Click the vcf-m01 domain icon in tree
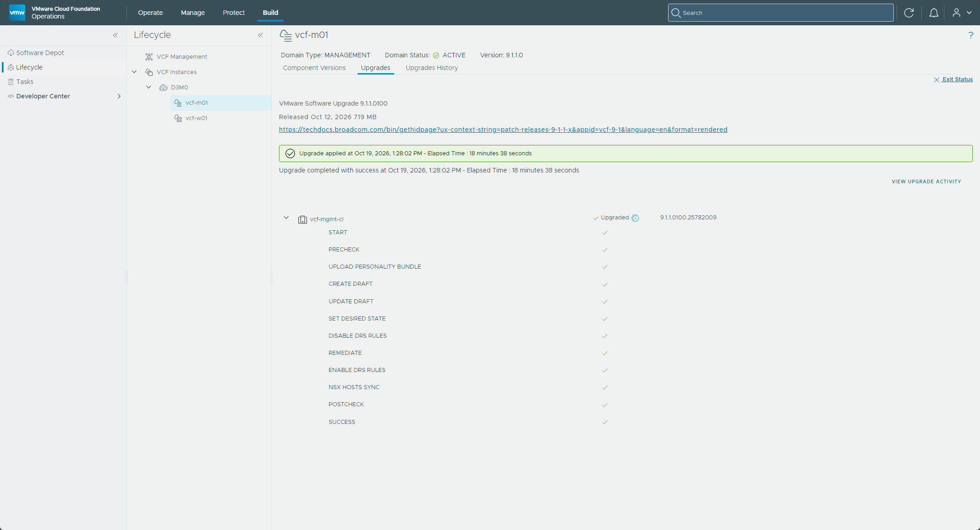Viewport: 980px width, 530px height. [178, 103]
